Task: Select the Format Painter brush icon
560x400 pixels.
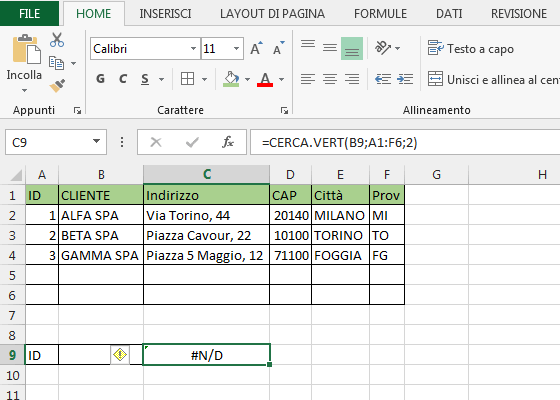Action: pos(57,86)
